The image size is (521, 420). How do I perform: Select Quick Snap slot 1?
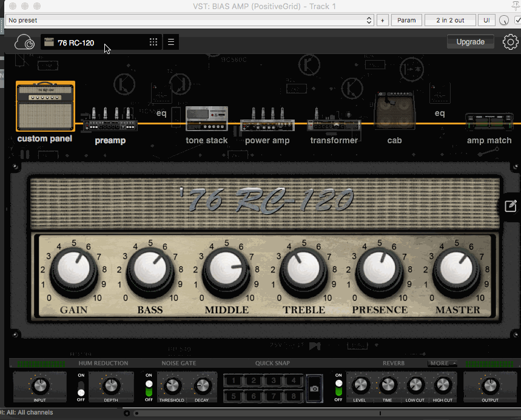coord(234,381)
